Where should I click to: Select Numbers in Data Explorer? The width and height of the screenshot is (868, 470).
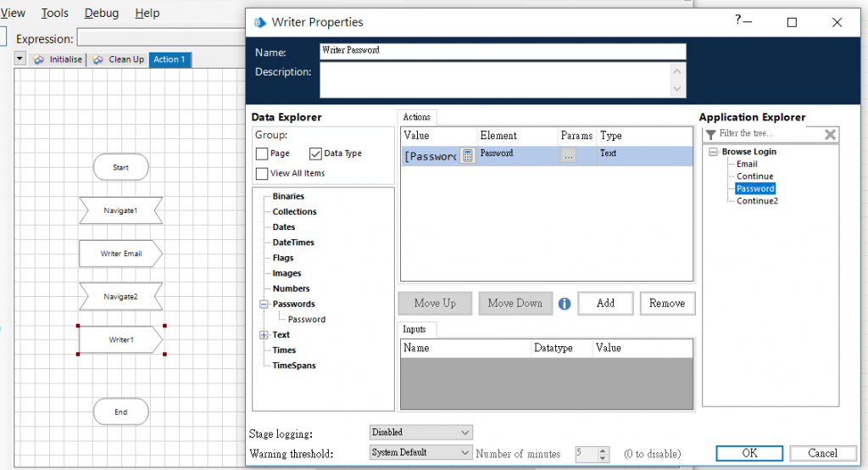click(292, 288)
